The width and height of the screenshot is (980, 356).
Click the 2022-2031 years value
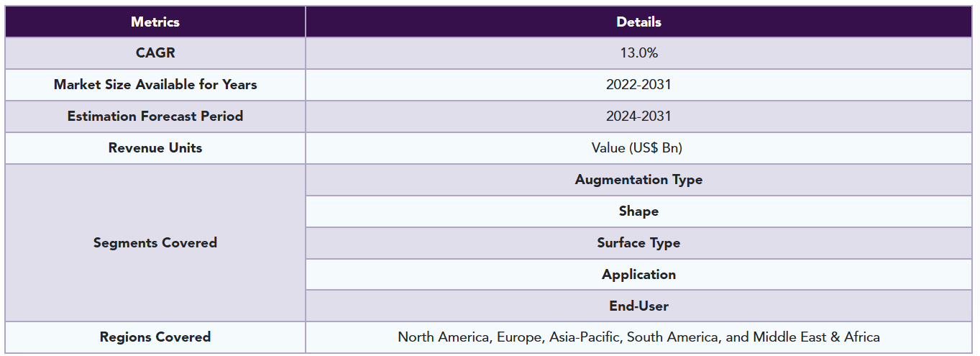pos(638,85)
